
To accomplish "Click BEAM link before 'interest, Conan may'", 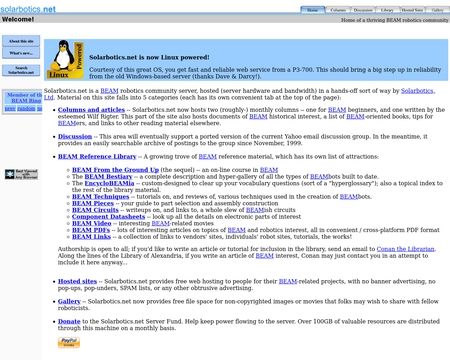I will pyautogui.click(x=265, y=255).
